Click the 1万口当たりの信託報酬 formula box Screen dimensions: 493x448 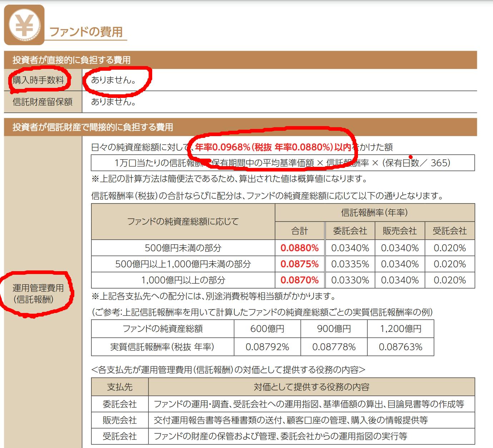tap(283, 163)
